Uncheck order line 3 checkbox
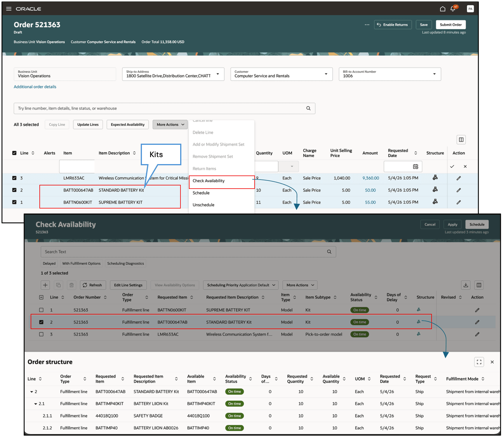 click(x=14, y=178)
